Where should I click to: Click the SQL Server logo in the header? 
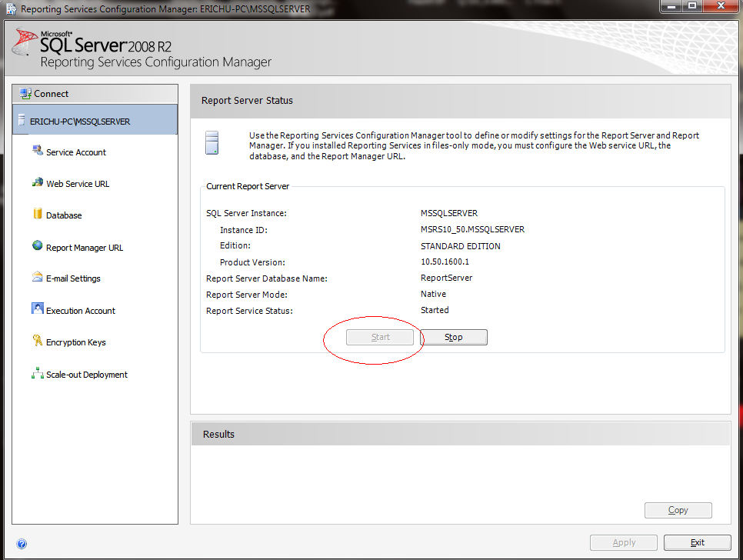(x=25, y=42)
